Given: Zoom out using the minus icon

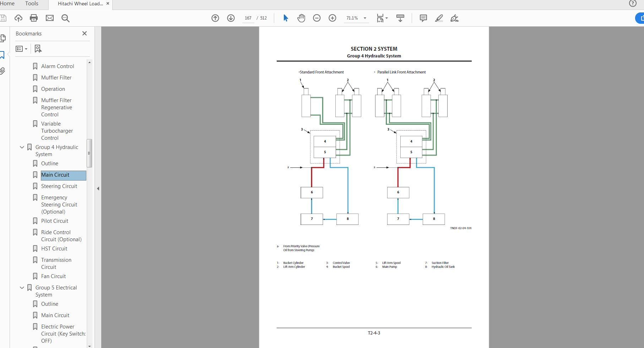Looking at the screenshot, I should coord(316,18).
